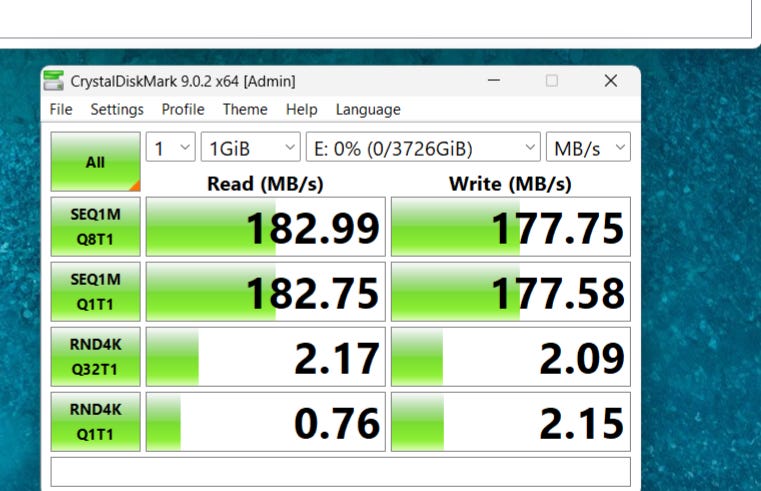
Task: Minimize the CrystalDiskMark window
Action: [494, 81]
